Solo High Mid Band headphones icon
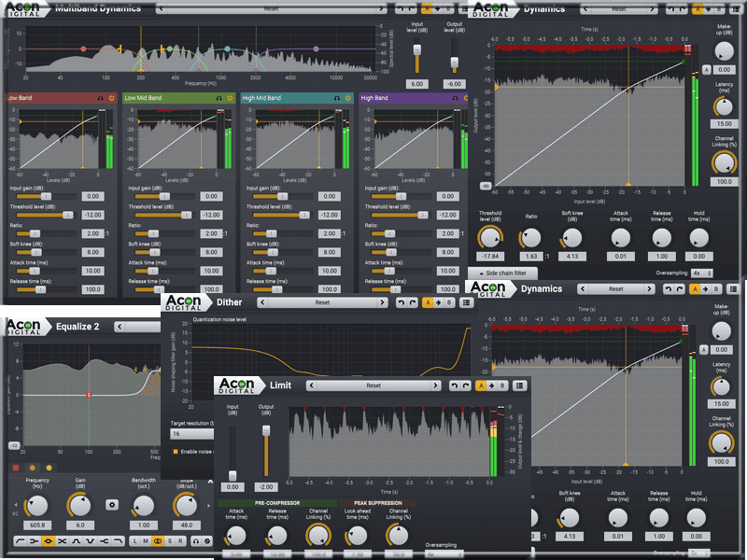 click(337, 98)
